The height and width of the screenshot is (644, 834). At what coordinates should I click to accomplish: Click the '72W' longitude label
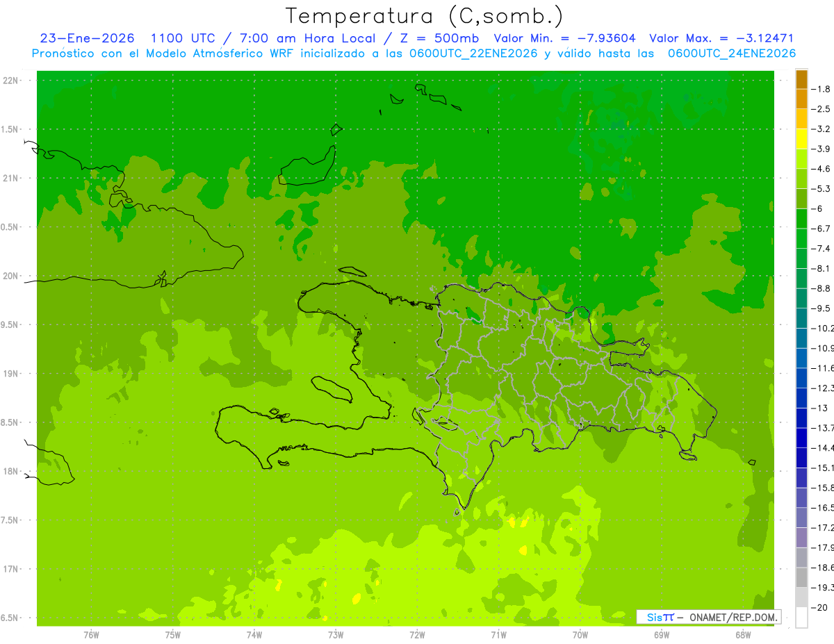pyautogui.click(x=417, y=634)
